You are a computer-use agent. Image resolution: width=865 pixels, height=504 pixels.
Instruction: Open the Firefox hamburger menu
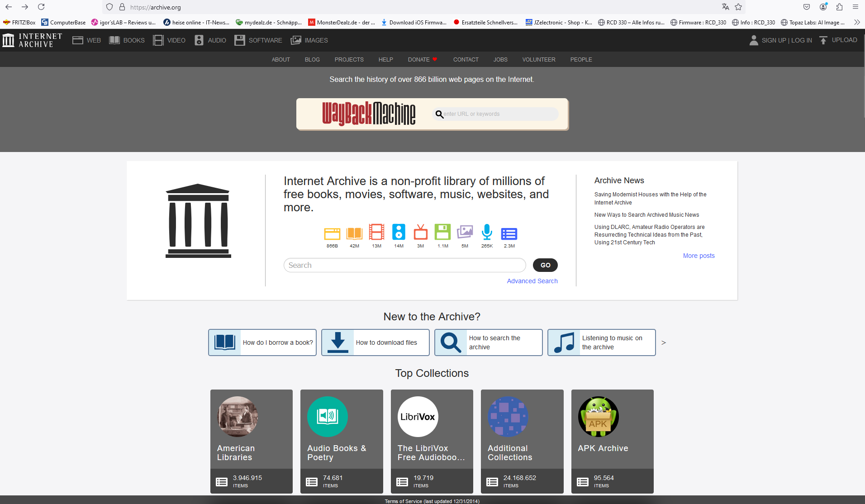855,7
